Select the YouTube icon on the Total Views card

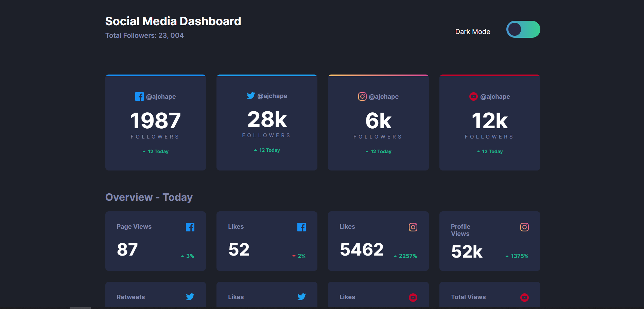(524, 297)
